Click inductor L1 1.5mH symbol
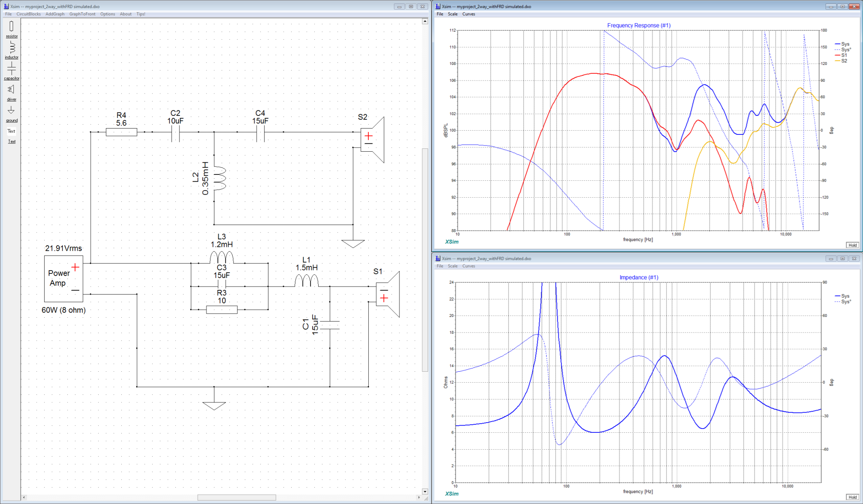Image resolution: width=863 pixels, height=504 pixels. [x=306, y=281]
